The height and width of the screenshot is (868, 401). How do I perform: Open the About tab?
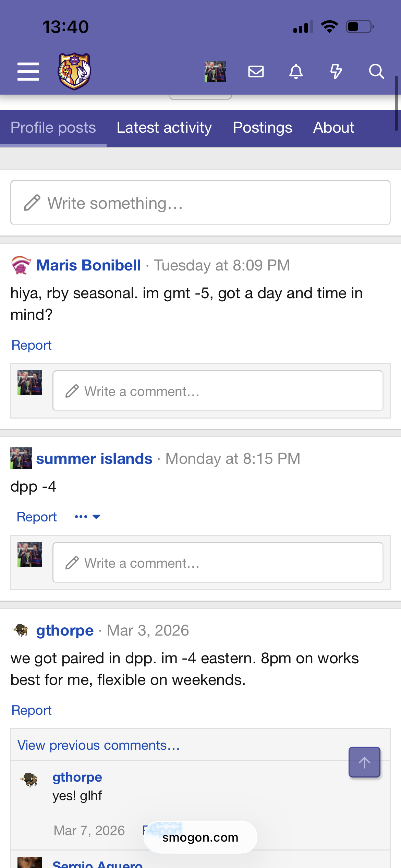click(x=333, y=128)
